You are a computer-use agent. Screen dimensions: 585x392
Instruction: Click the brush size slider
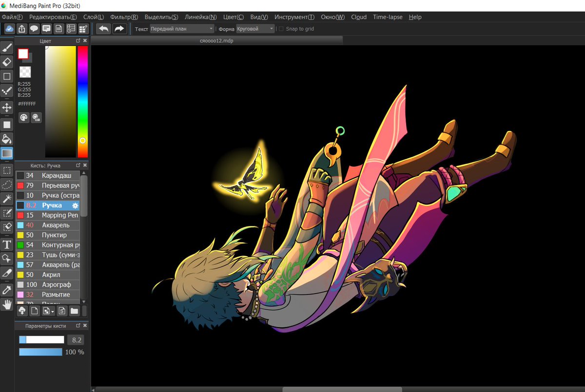[x=41, y=340]
